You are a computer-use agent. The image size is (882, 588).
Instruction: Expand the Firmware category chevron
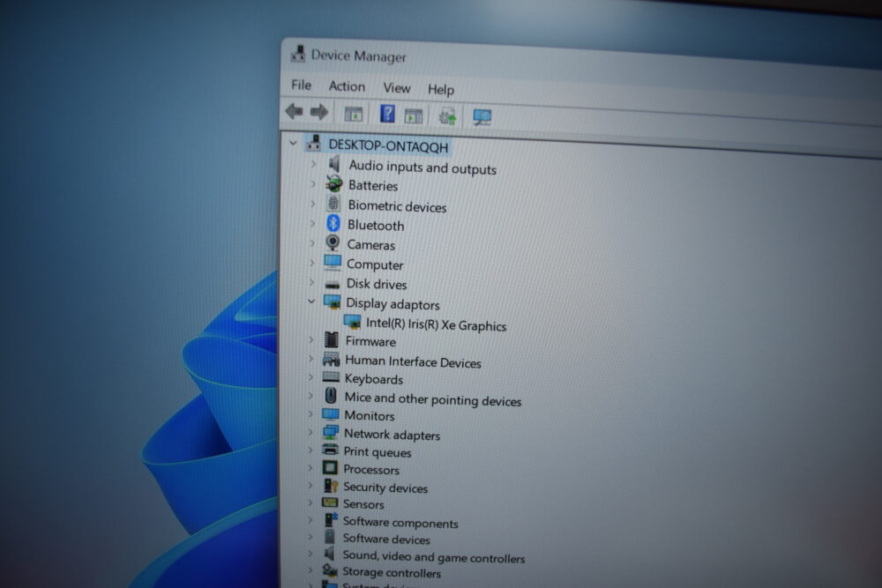pos(311,339)
